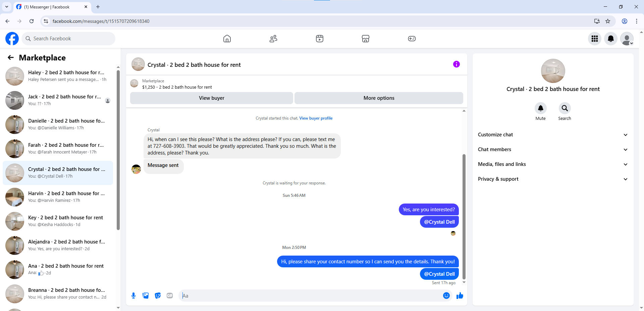Image resolution: width=644 pixels, height=311 pixels.
Task: Bookmark this tab with the star icon
Action: pyautogui.click(x=608, y=21)
